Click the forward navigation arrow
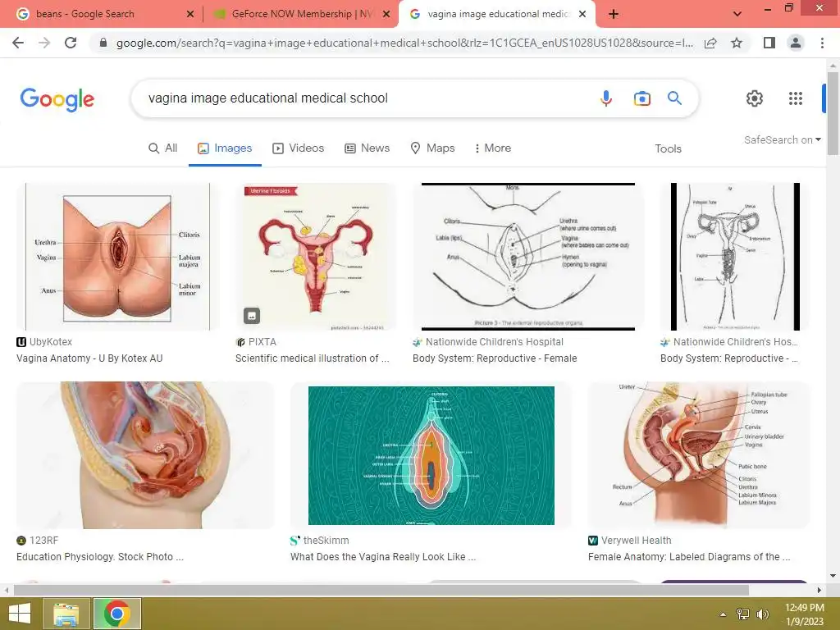 click(44, 43)
